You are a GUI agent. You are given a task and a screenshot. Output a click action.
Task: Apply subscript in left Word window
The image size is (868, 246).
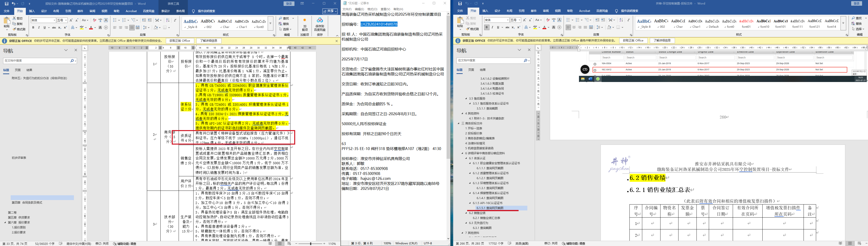click(60, 28)
